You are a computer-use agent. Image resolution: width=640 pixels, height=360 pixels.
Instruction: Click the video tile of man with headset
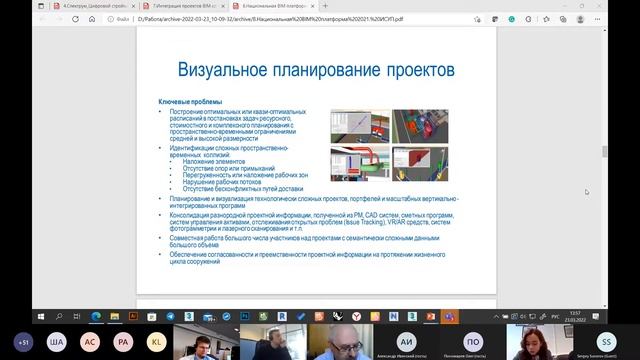tap(206, 342)
